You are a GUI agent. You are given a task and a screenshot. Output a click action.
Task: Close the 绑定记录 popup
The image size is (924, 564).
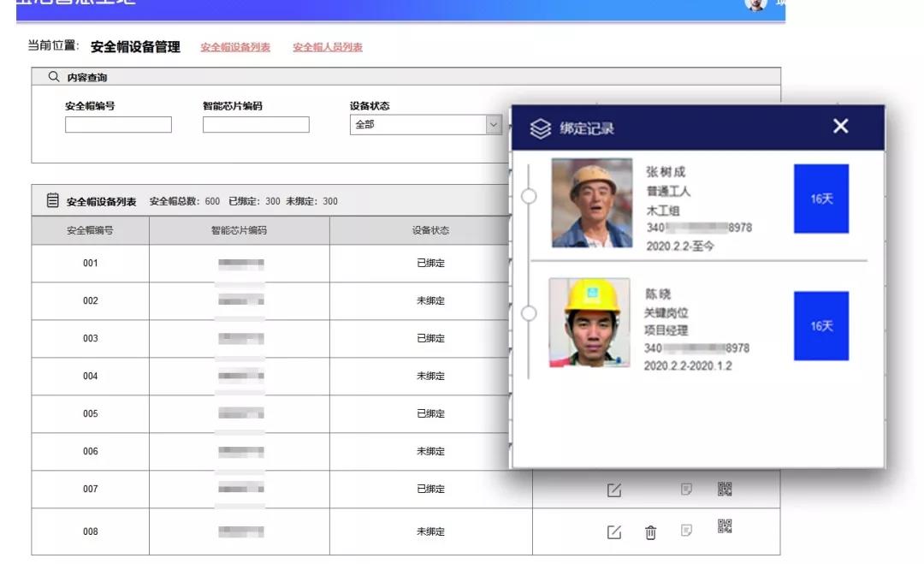tap(840, 127)
